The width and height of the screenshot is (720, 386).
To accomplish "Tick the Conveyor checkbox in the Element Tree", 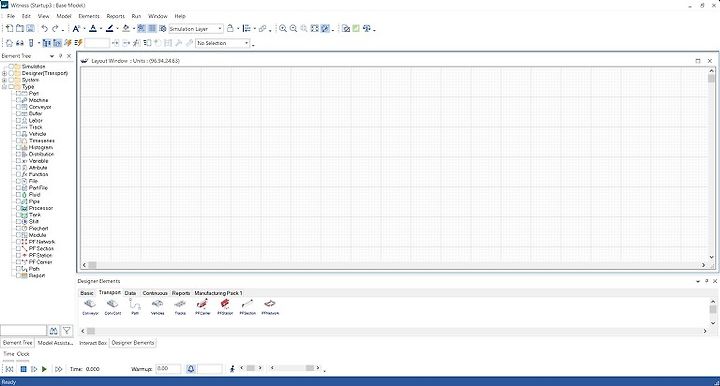I will (x=18, y=107).
